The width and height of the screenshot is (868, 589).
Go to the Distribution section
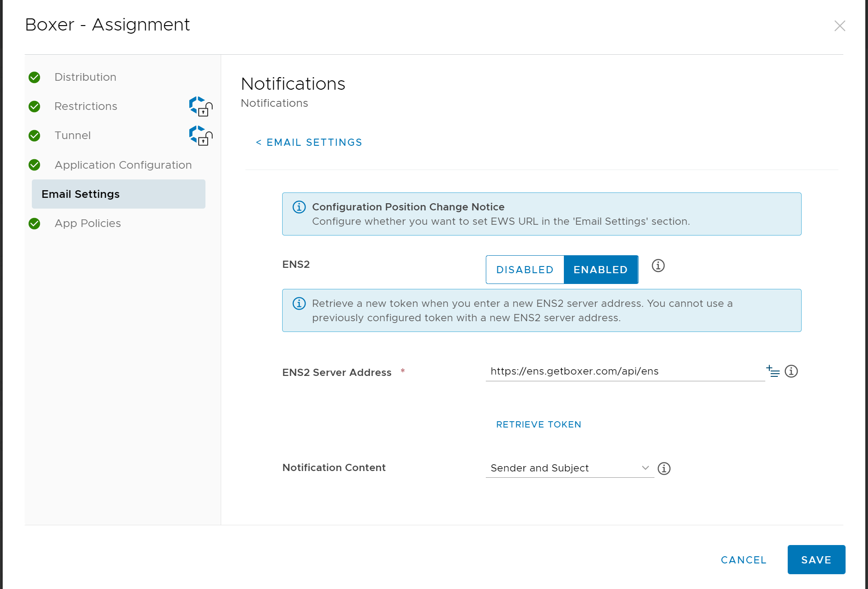[x=85, y=77]
